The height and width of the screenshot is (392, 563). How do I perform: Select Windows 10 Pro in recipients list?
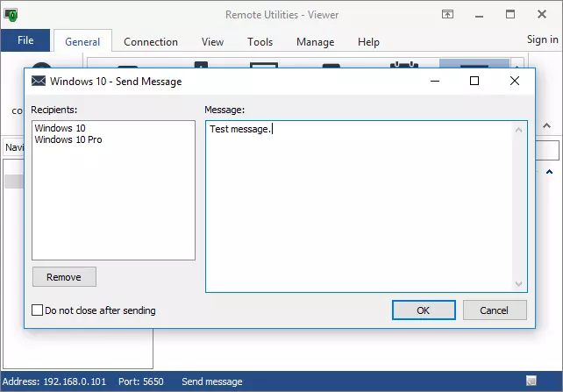coord(68,139)
